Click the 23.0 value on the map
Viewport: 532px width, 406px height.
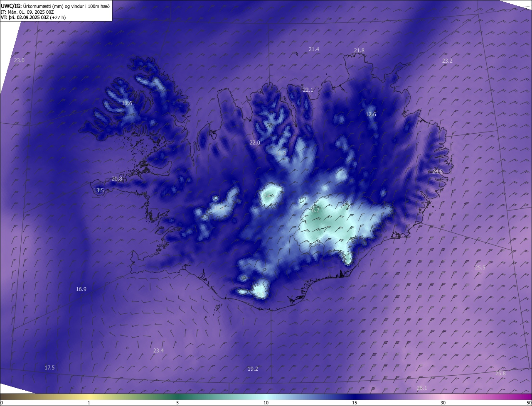pyautogui.click(x=20, y=61)
